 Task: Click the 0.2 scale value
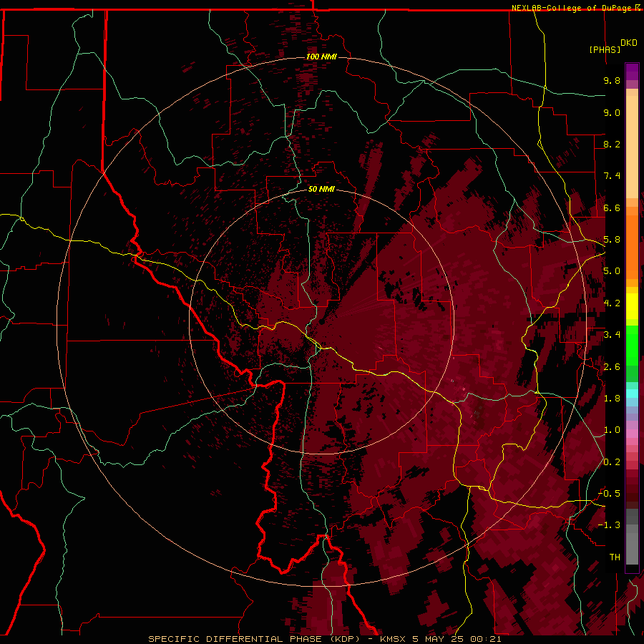[612, 462]
